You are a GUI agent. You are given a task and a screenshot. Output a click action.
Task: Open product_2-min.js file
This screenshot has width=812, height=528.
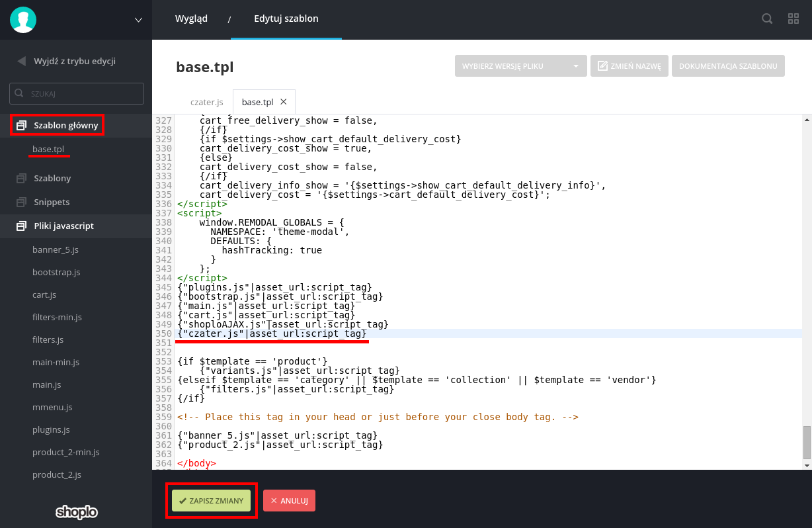[x=66, y=452]
